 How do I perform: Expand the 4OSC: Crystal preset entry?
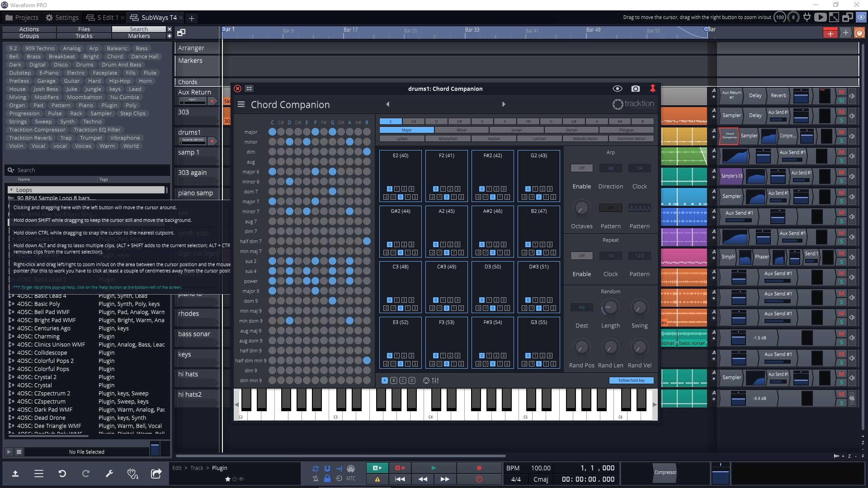11,385
